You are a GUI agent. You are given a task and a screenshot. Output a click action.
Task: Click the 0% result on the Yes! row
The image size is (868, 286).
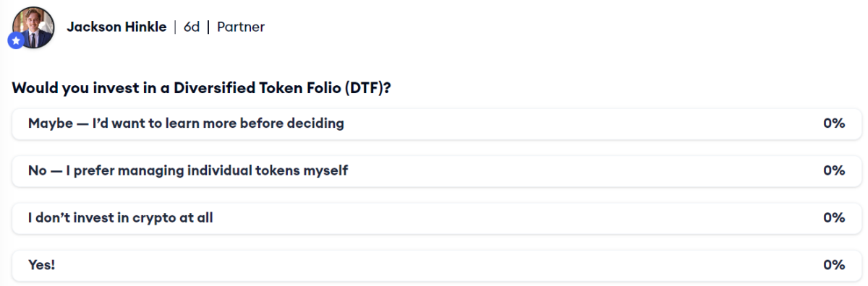(834, 265)
